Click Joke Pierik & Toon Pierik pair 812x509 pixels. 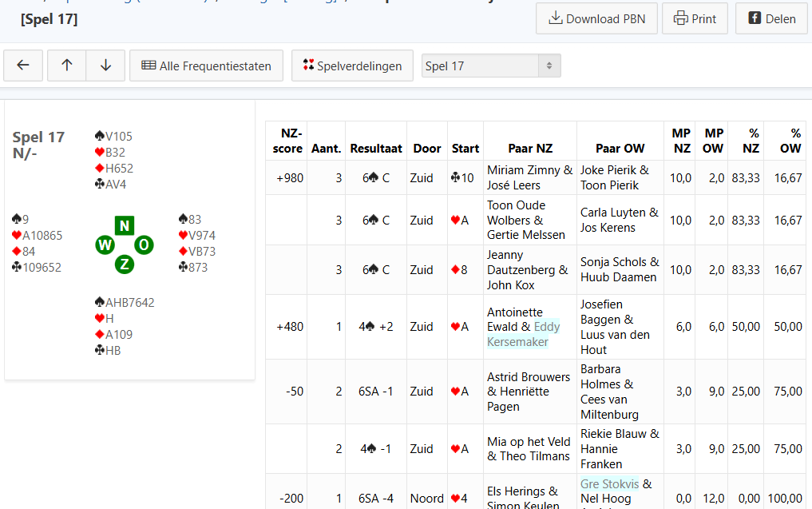click(x=620, y=177)
